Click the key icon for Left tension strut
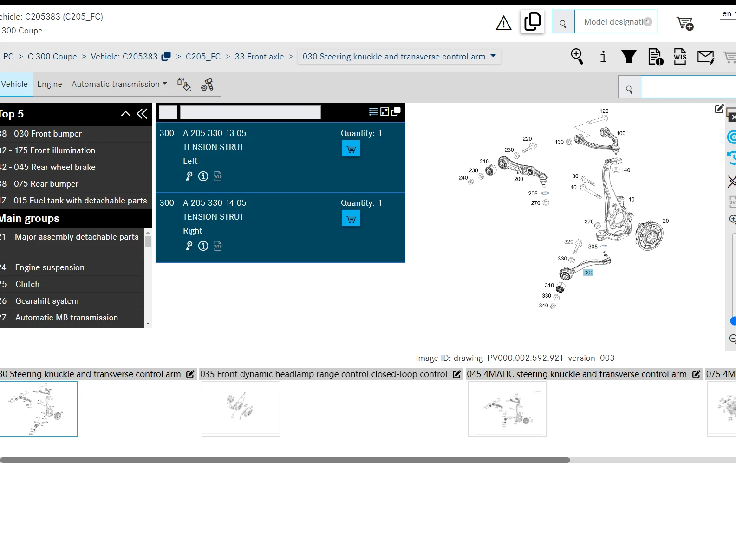The width and height of the screenshot is (736, 560). coord(189,176)
